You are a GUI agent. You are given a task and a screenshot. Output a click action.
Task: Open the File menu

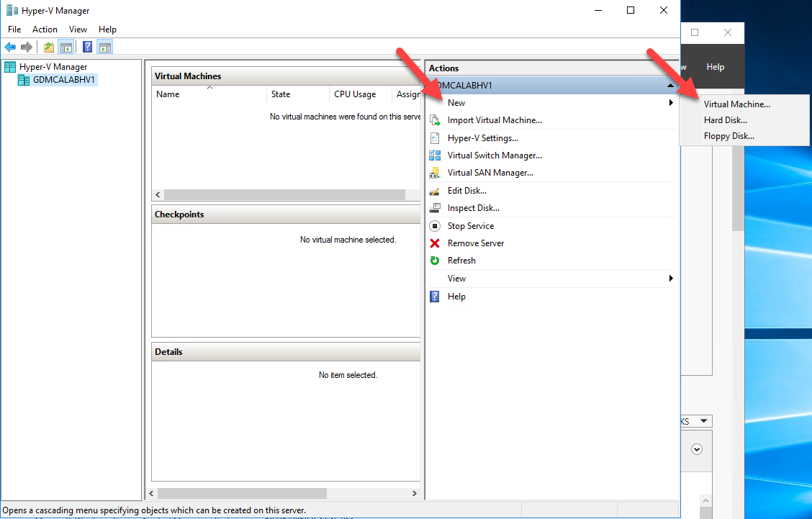(x=14, y=30)
